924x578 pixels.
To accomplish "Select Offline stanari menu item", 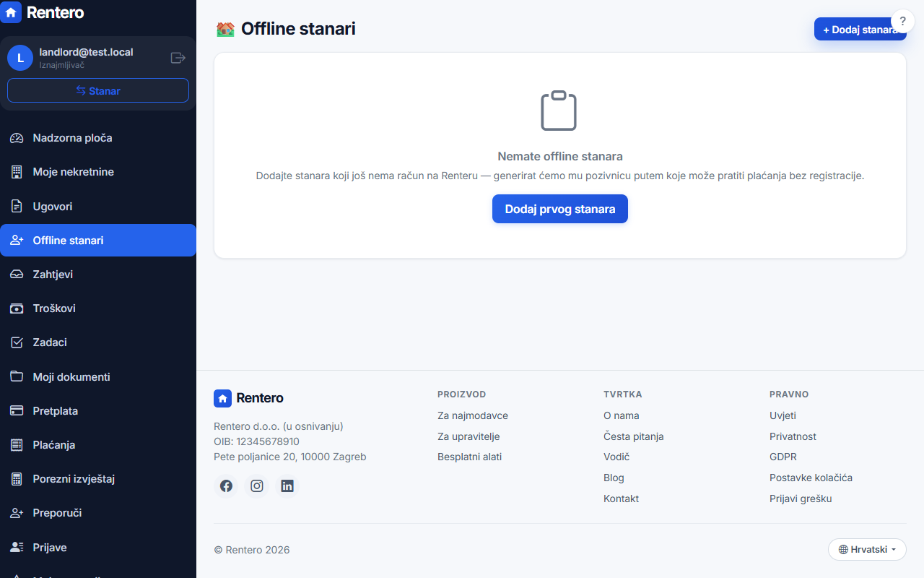I will pos(98,241).
